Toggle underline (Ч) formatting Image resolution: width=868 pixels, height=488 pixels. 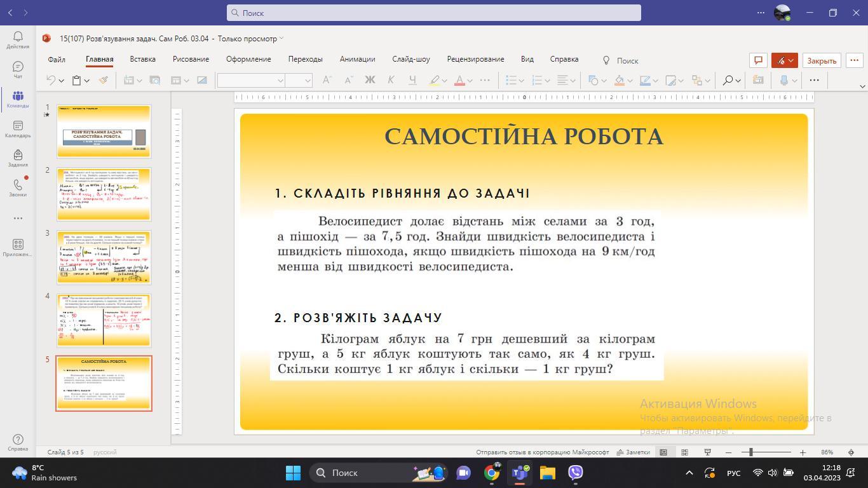tap(412, 80)
